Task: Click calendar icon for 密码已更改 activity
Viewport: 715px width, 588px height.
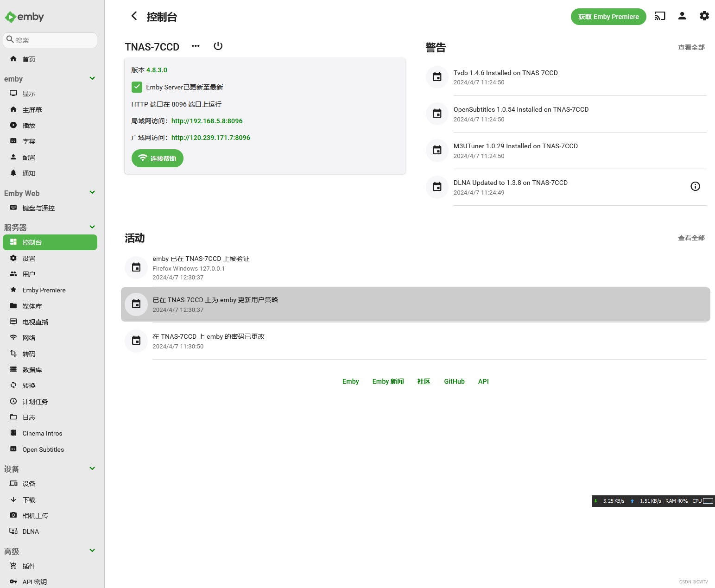Action: click(x=136, y=341)
